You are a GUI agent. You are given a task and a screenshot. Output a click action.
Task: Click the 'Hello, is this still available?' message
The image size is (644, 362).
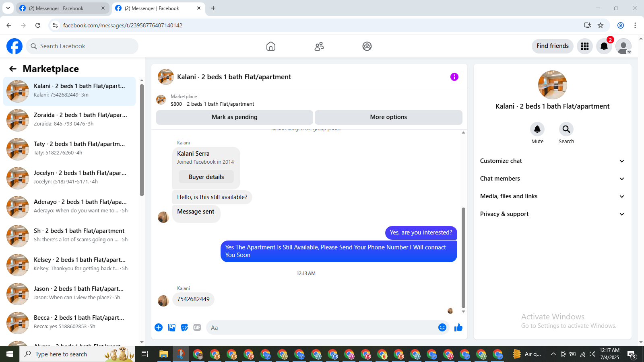coord(212,197)
